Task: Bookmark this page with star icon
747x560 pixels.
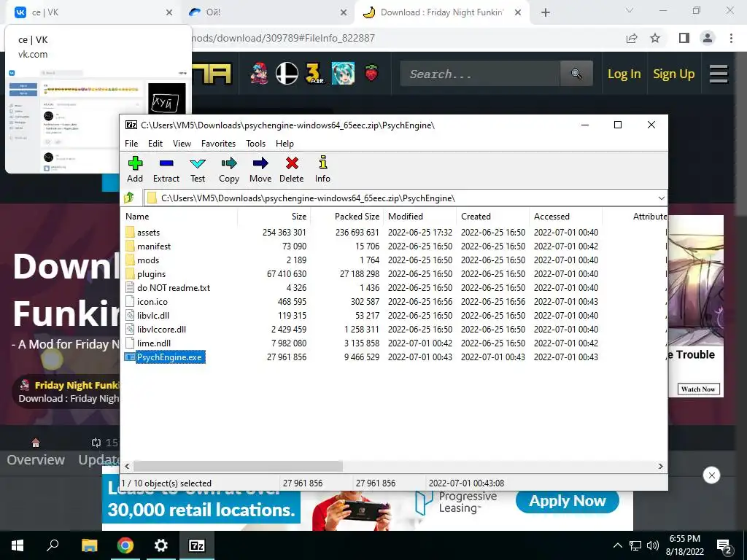Action: 655,38
